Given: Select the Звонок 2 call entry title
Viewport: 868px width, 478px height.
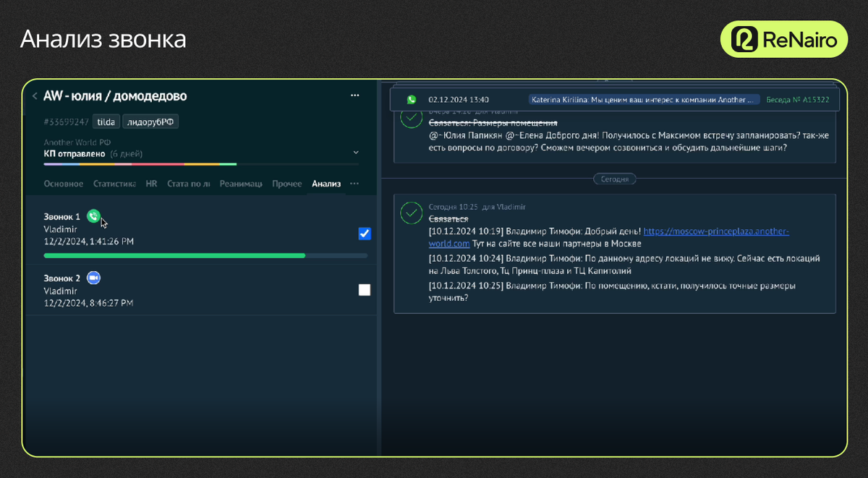Looking at the screenshot, I should point(62,278).
